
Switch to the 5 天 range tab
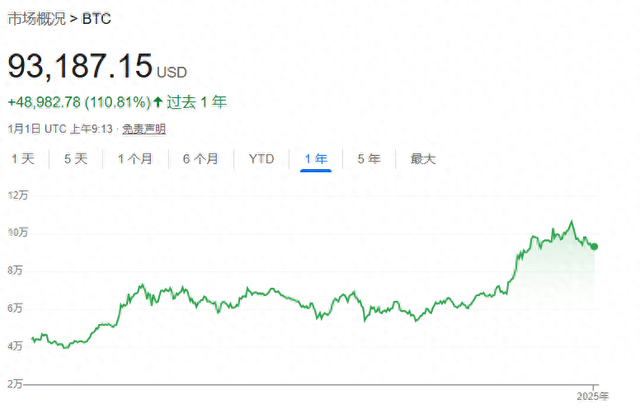pos(76,159)
